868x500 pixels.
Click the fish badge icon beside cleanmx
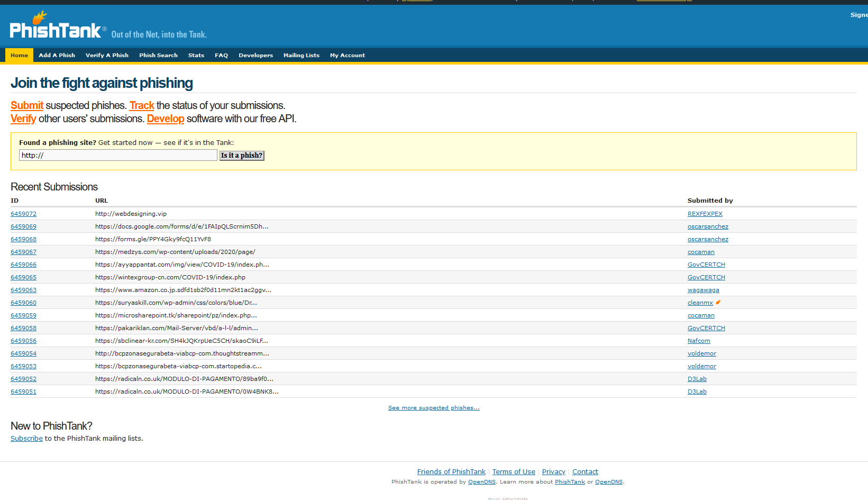(718, 303)
